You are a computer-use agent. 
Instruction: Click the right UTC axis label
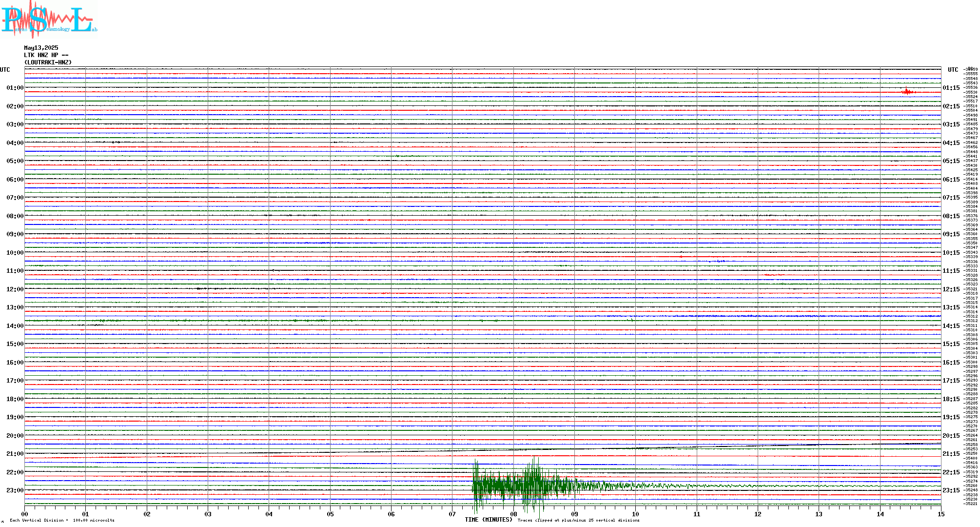pos(953,70)
